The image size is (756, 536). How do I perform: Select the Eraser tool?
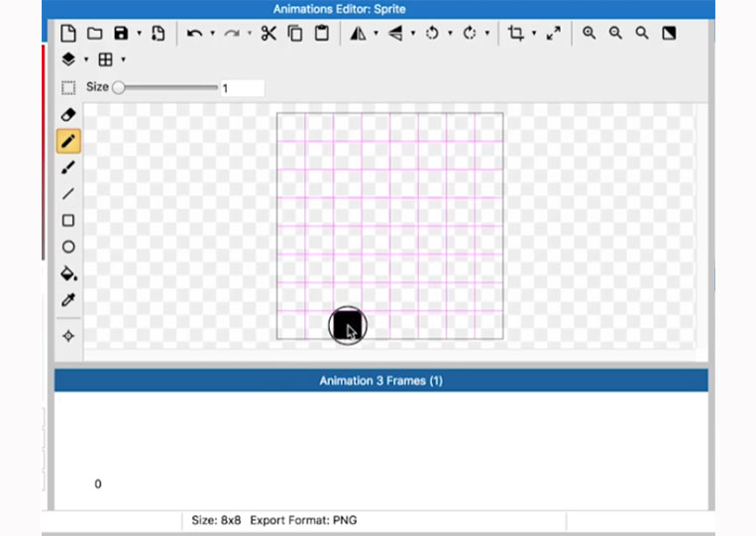pos(68,115)
